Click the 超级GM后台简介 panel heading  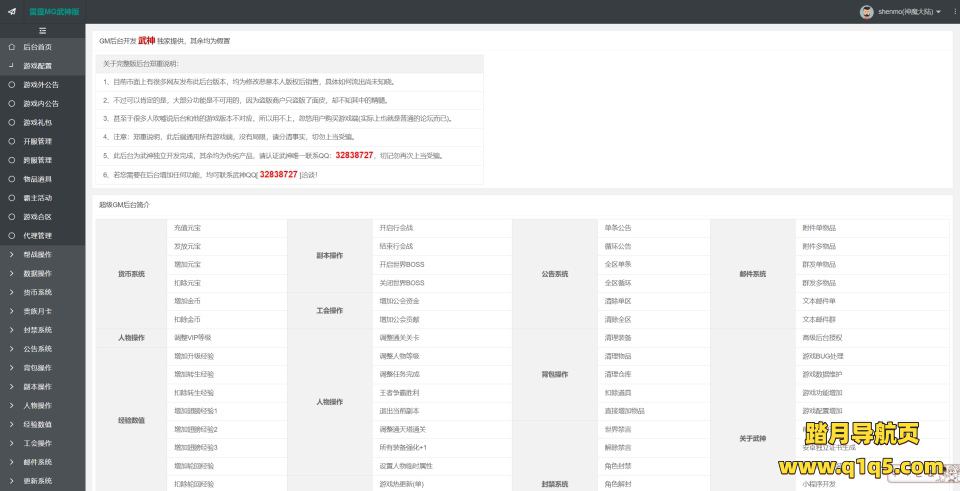point(124,205)
